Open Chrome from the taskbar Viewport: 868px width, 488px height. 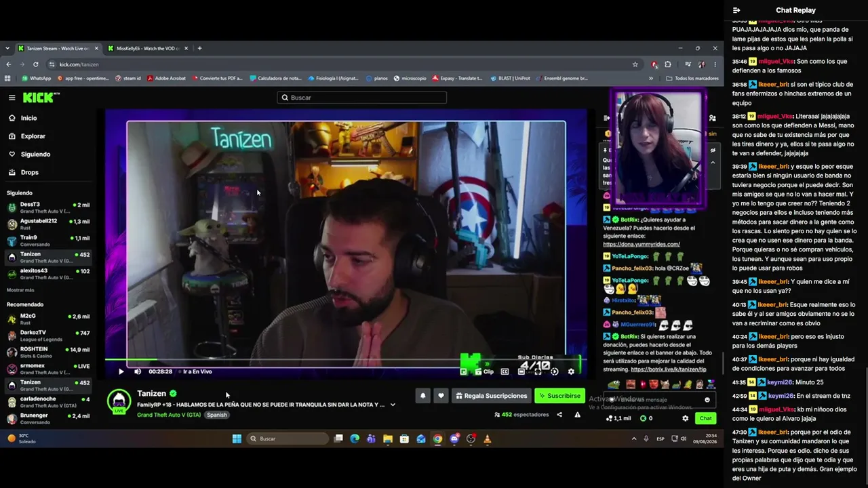point(437,439)
